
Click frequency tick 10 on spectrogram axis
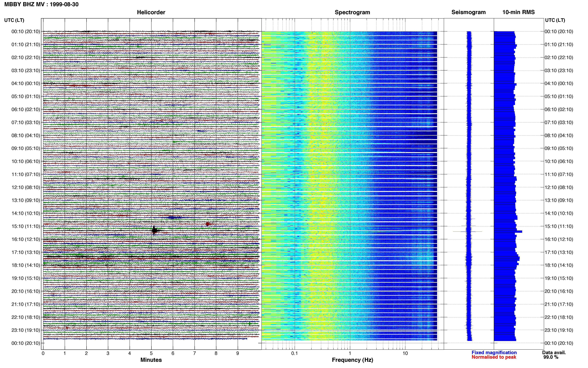coord(405,353)
